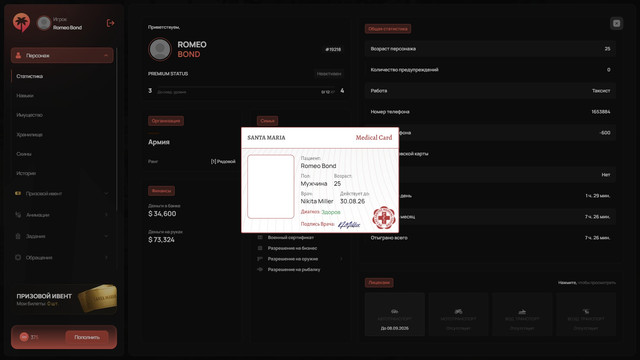Screen dimensions: 640x360
Task: Click the Персонаж person icon
Action: click(18, 56)
